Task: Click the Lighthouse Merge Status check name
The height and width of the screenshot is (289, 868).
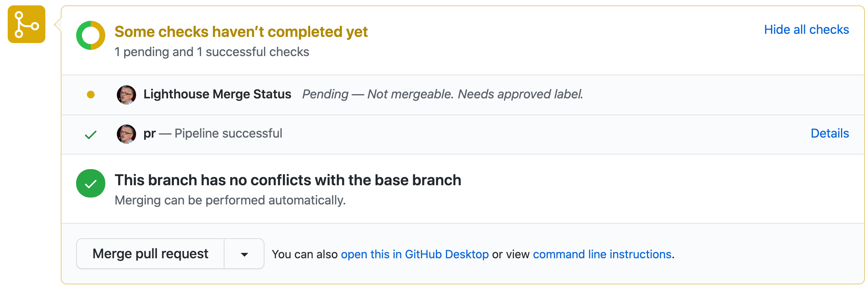Action: [217, 94]
